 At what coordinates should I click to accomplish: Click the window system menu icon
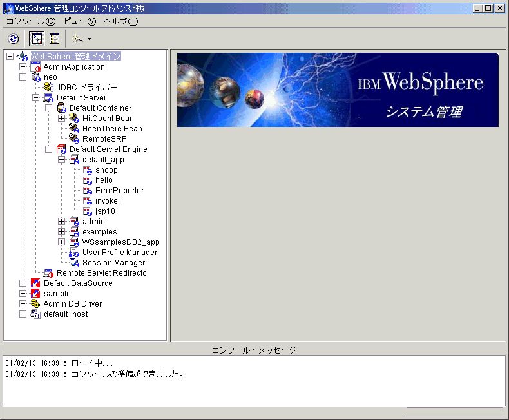tap(8, 8)
